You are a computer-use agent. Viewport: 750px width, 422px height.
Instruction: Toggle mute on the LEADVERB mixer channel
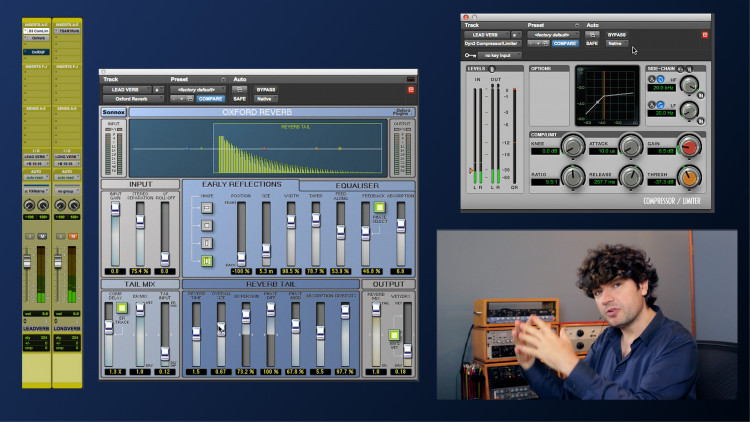click(42, 236)
